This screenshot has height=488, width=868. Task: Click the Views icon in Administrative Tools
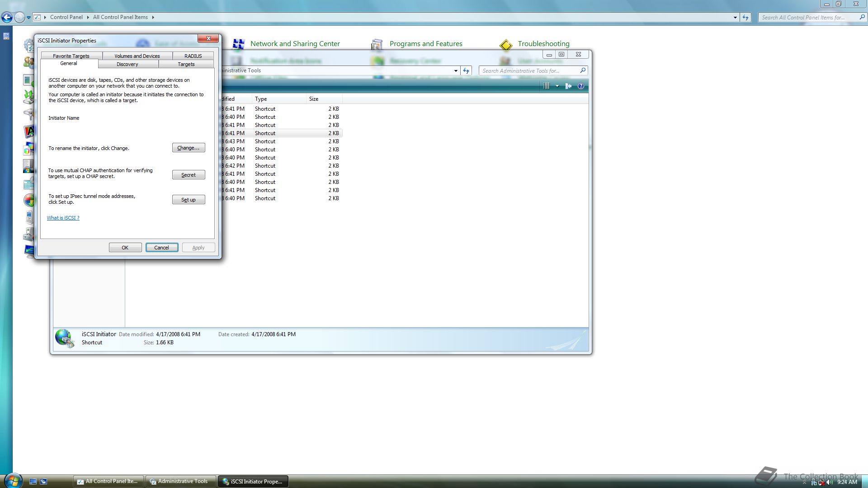pos(547,86)
